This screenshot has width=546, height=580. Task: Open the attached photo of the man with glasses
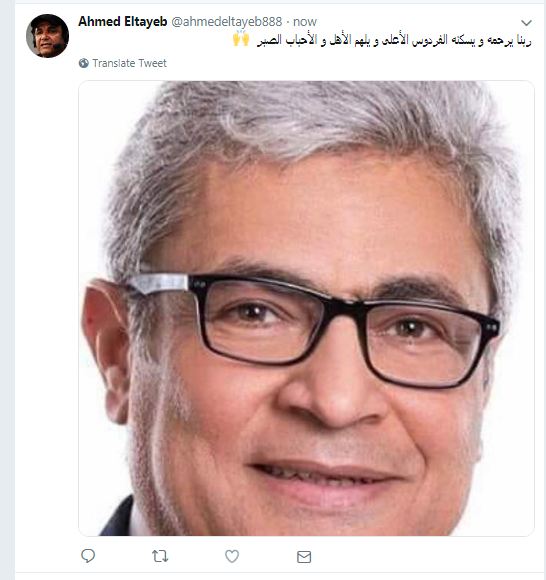pos(306,308)
